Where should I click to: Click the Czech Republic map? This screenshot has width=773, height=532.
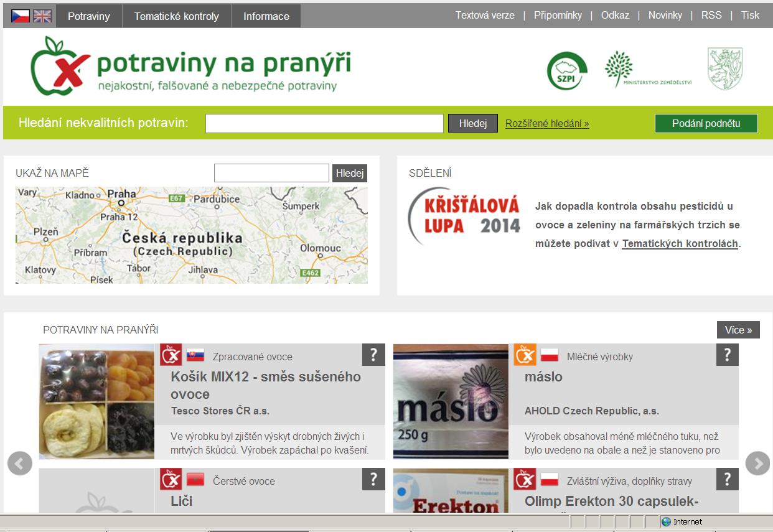point(192,235)
